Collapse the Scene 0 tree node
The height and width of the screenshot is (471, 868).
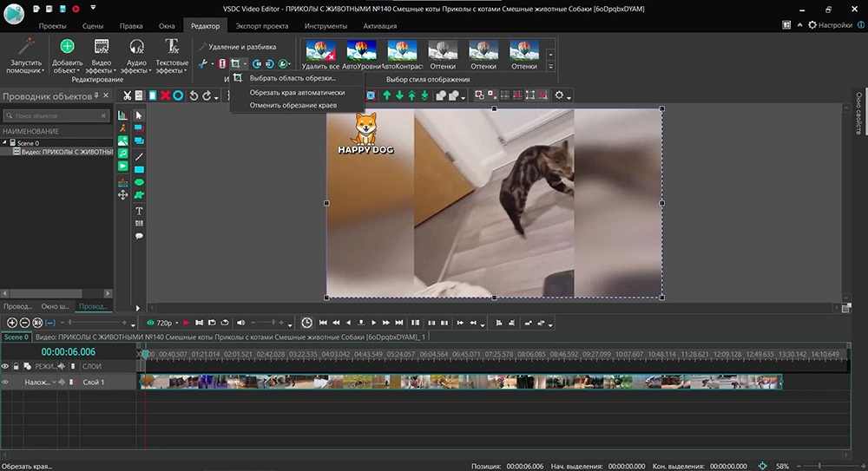coord(5,142)
